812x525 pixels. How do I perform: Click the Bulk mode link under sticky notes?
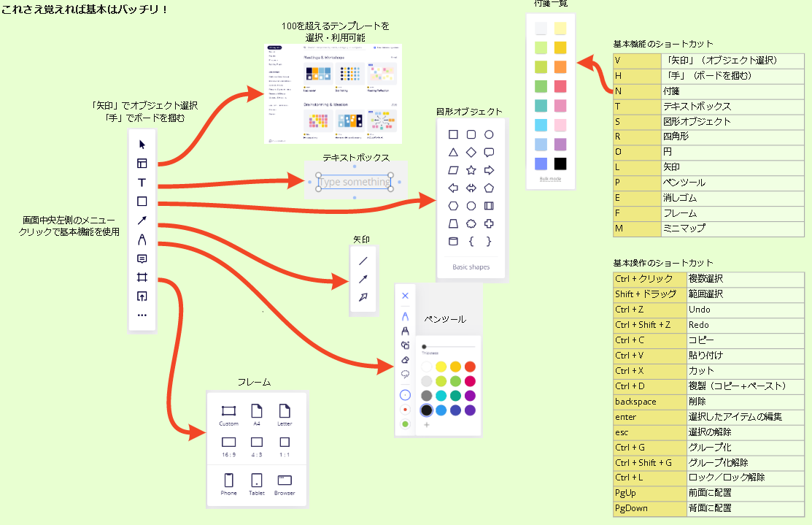pyautogui.click(x=550, y=179)
